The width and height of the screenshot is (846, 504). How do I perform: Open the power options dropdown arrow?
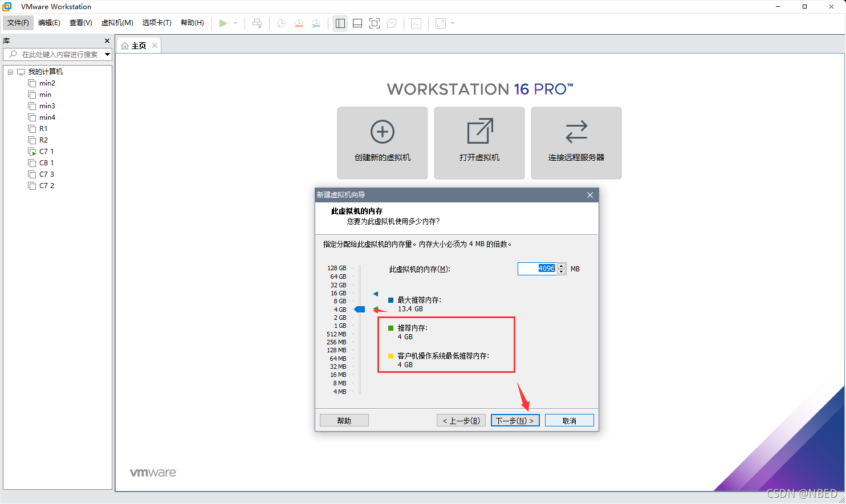tap(235, 23)
